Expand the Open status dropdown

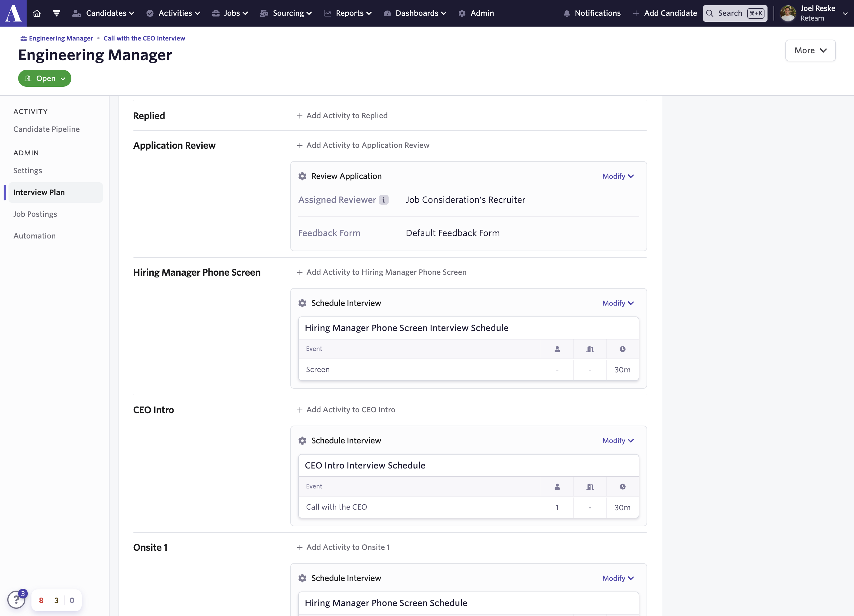pos(45,78)
